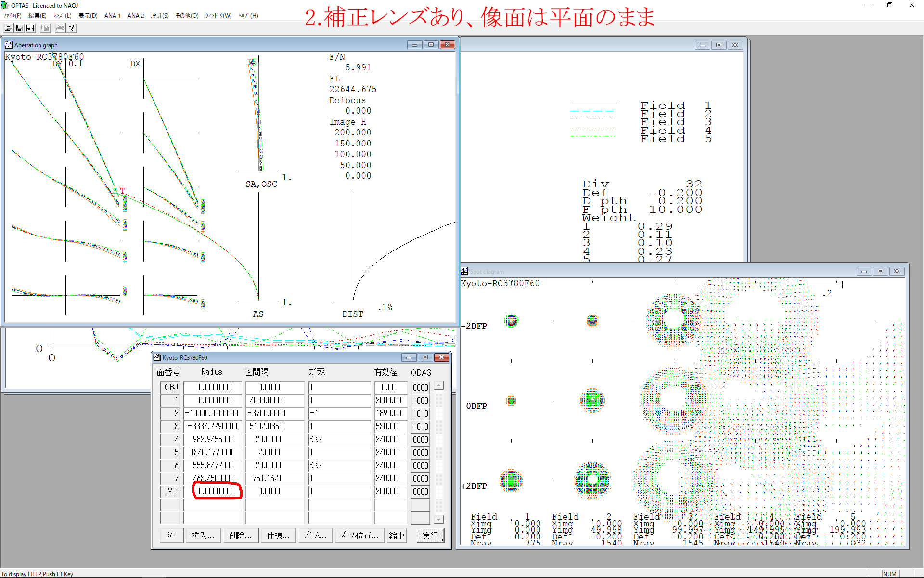Select the IMG Radius field circled red
Screen dimensions: 924x578
point(215,491)
